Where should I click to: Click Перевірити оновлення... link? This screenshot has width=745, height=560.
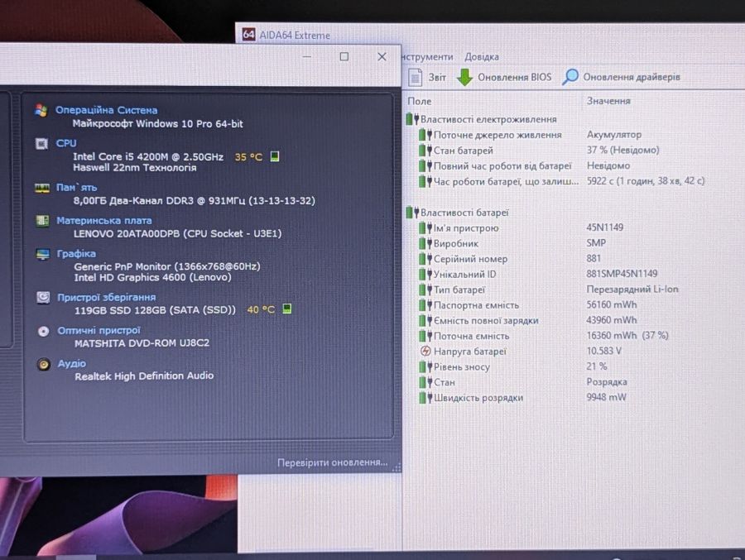pyautogui.click(x=332, y=462)
